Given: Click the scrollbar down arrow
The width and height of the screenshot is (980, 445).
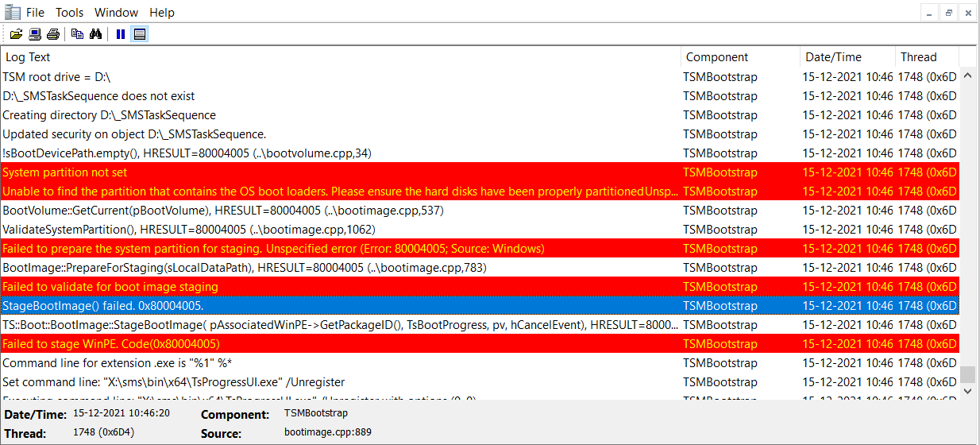Looking at the screenshot, I should pyautogui.click(x=967, y=392).
